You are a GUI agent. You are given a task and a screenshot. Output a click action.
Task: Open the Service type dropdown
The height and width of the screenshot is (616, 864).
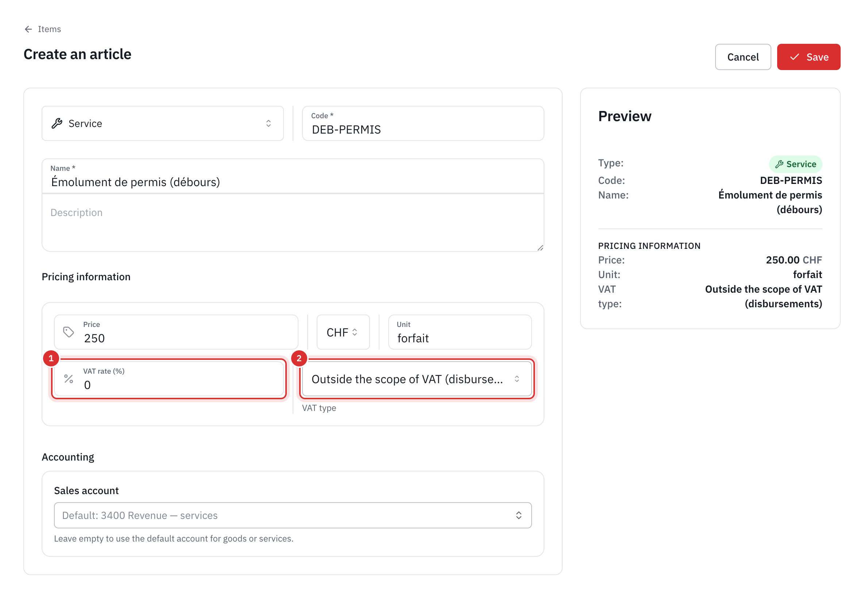pyautogui.click(x=163, y=123)
